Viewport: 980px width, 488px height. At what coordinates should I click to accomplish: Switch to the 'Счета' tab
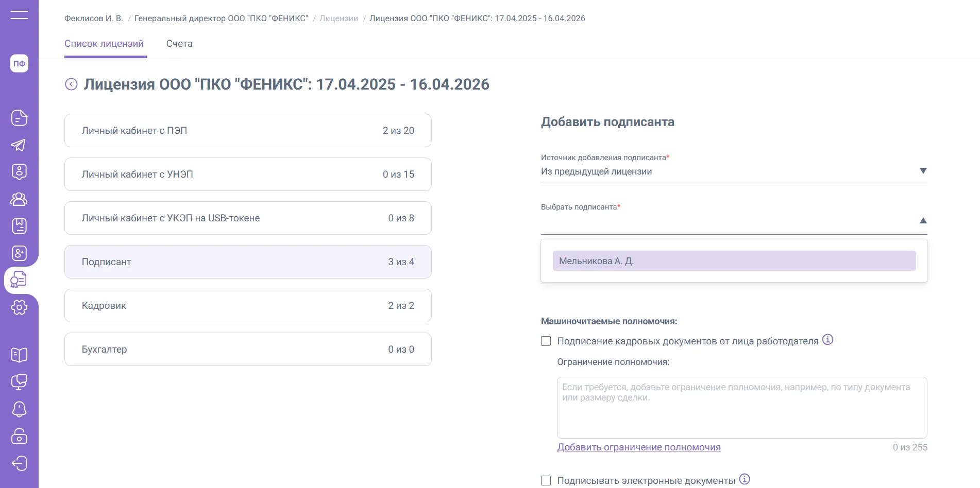point(179,44)
